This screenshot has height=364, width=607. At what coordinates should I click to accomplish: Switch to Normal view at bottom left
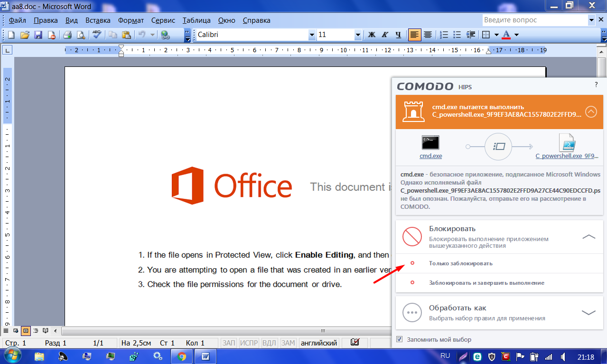(x=6, y=330)
